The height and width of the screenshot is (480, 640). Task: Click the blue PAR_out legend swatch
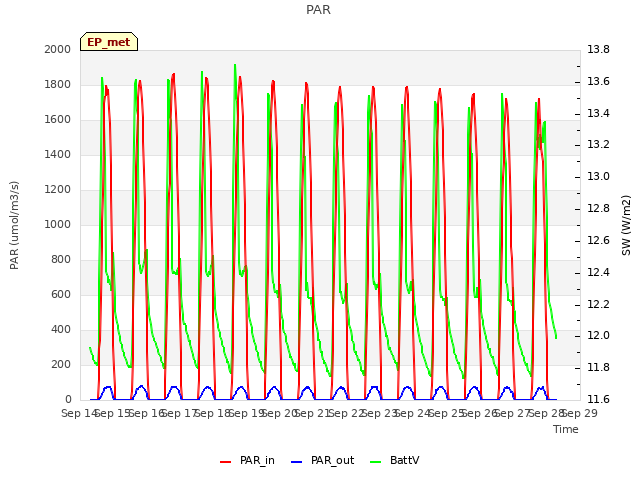tap(297, 462)
